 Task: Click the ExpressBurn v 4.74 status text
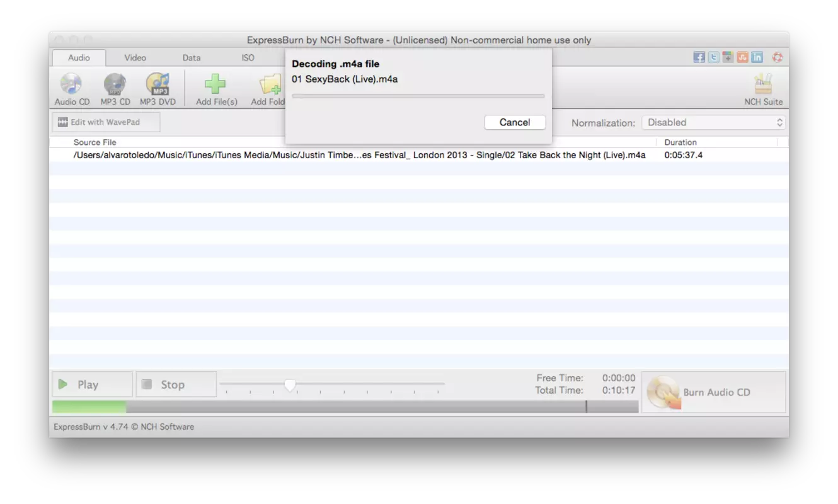coord(123,427)
